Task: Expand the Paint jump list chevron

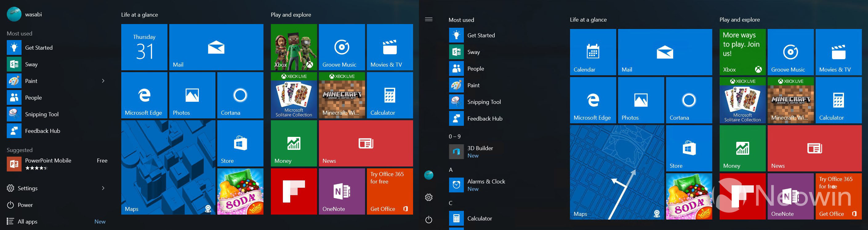Action: coord(103,81)
